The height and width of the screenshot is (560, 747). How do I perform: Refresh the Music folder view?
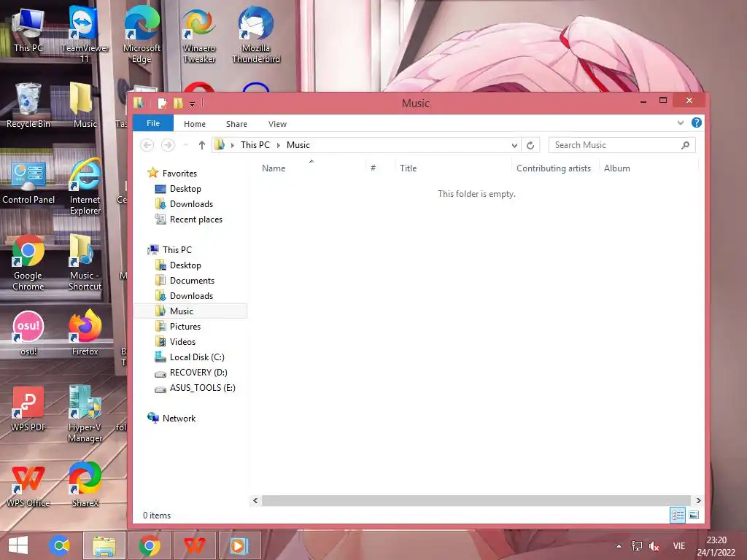point(530,145)
